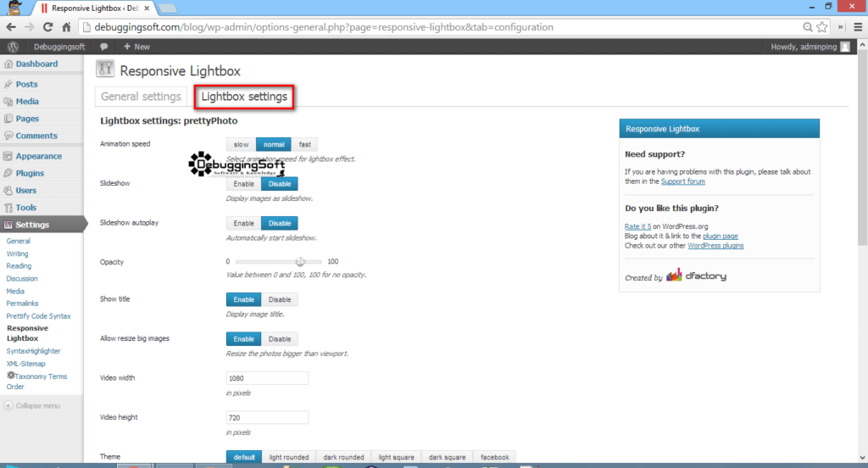Screen dimensions: 868x468
Task: Open the Permalinks settings submenu item
Action: (x=22, y=304)
